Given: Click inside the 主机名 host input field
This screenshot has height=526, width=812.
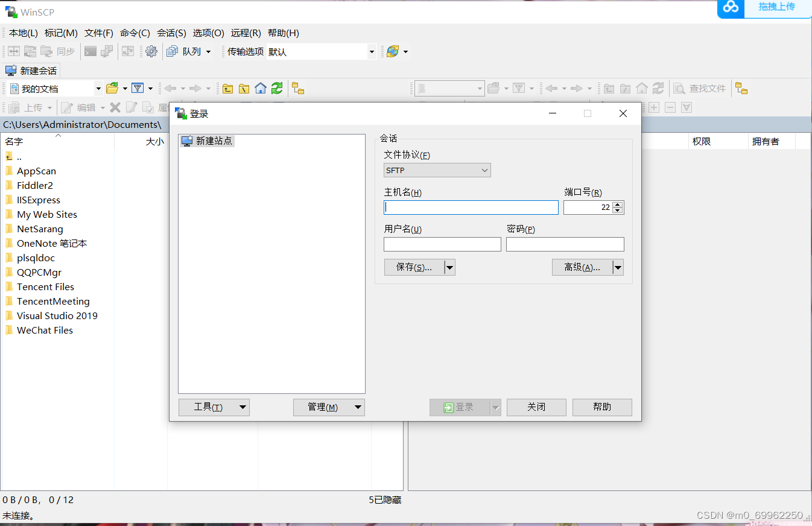Looking at the screenshot, I should [471, 207].
